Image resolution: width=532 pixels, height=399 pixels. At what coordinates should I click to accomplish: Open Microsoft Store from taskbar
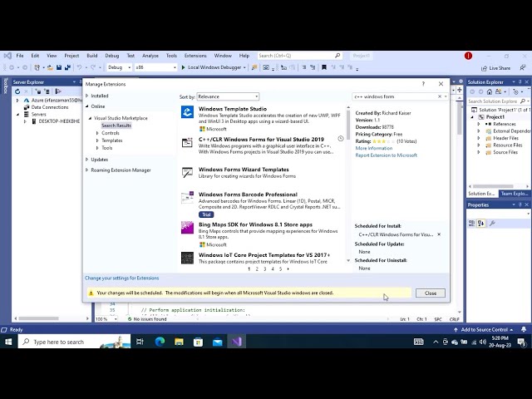click(x=198, y=342)
